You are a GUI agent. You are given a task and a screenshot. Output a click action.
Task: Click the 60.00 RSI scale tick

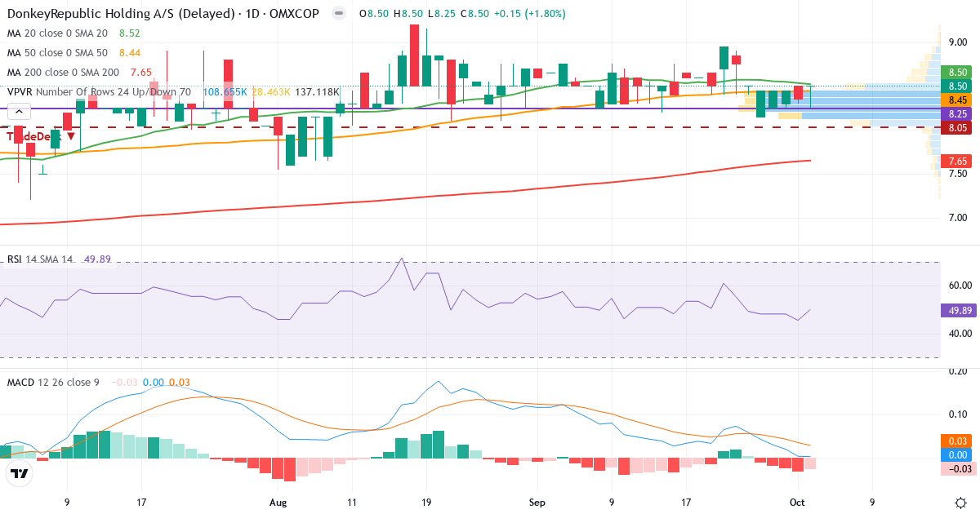coord(960,285)
